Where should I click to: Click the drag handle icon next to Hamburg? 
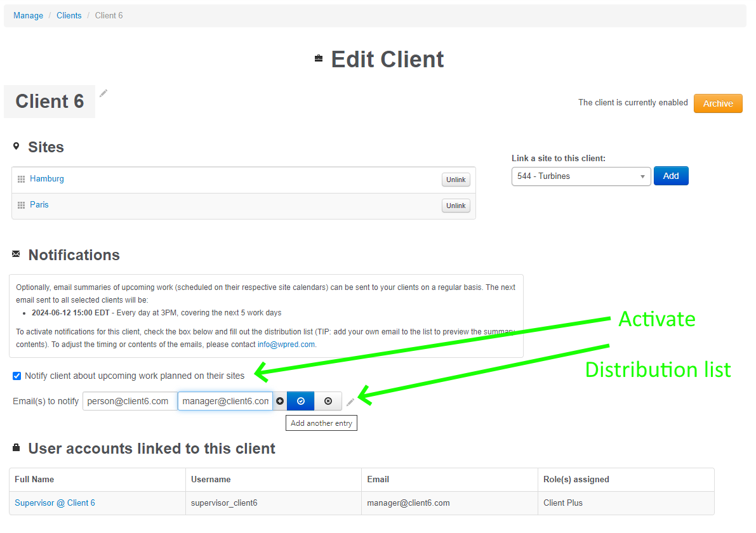(x=21, y=178)
